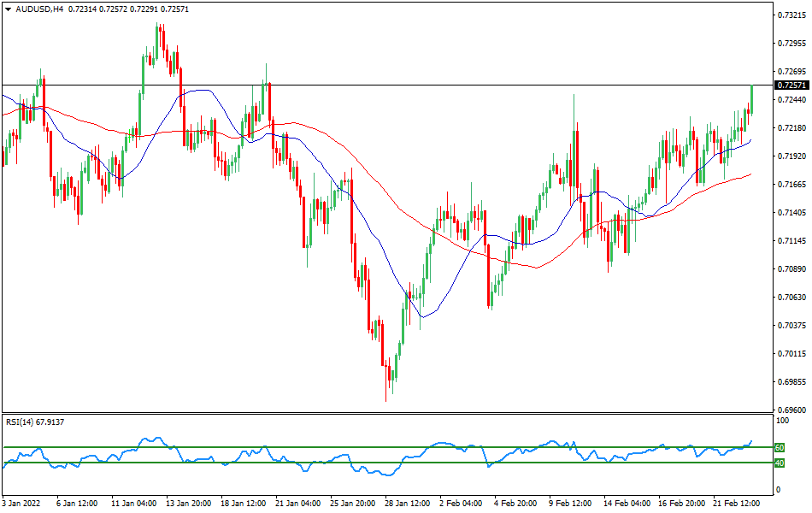Open the symbol dropdown arrow beside AUDUSD
The image size is (812, 513).
(9, 9)
